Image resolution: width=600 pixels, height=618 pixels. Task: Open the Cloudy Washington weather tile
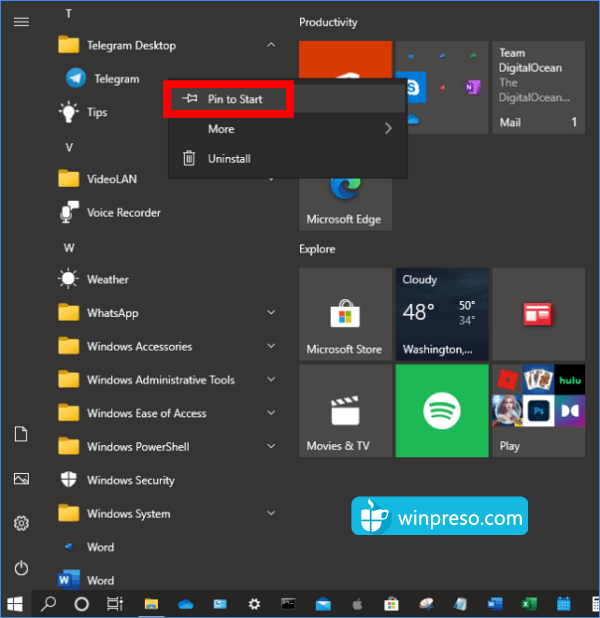(442, 314)
